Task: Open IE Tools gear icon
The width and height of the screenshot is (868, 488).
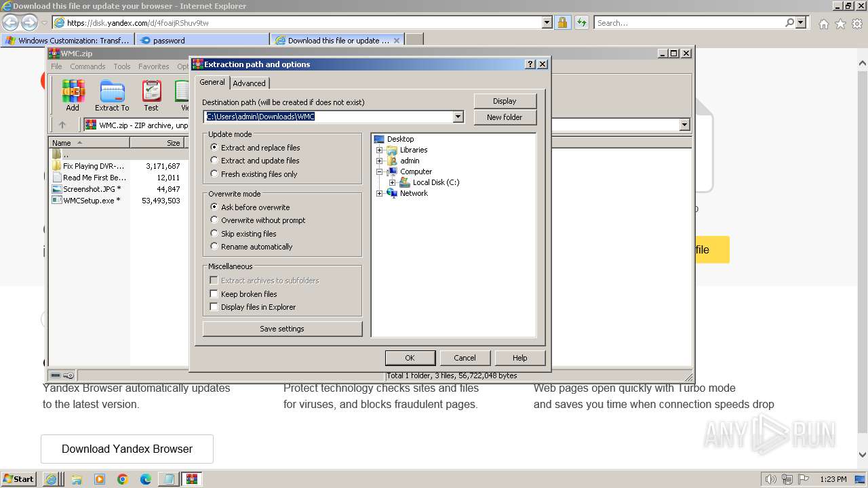Action: click(x=857, y=24)
